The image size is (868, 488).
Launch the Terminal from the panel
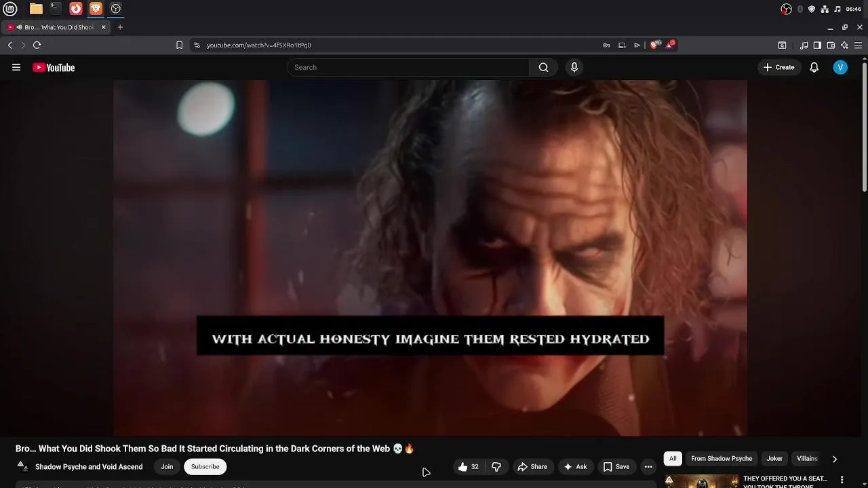pyautogui.click(x=56, y=9)
